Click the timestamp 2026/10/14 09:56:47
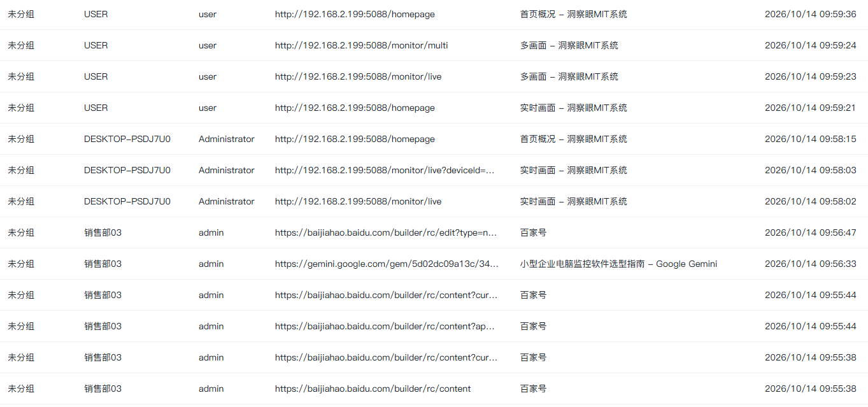868x407 pixels. (x=810, y=232)
